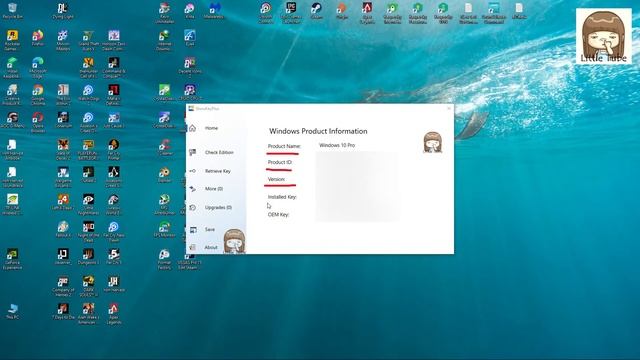The height and width of the screenshot is (360, 640).
Task: Select Upgrades menu item
Action: pos(218,207)
